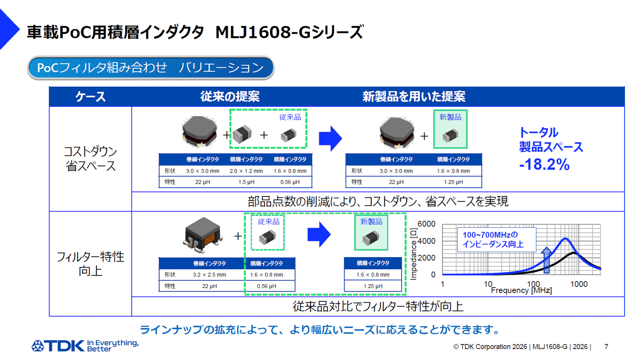The image size is (644, 362).
Task: Click the 6000 tick on the impedance axis
Action: pyautogui.click(x=426, y=224)
